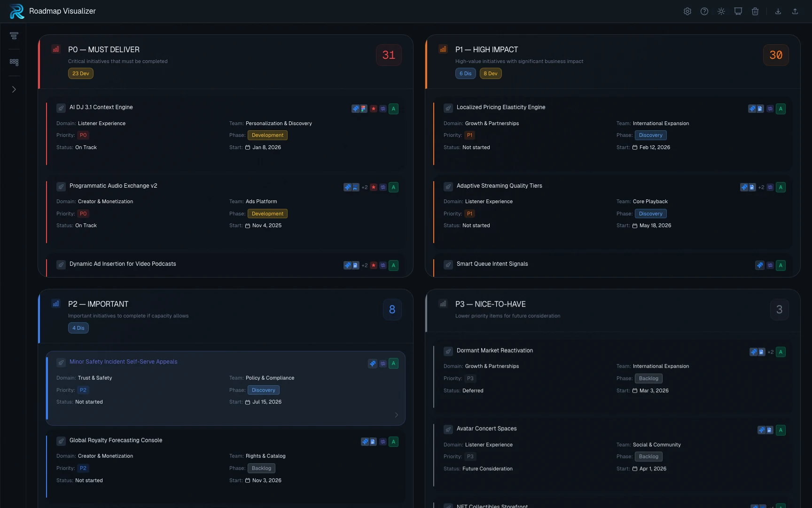Open Dynamic Ad Insertion for Video Podcasts

pos(123,264)
